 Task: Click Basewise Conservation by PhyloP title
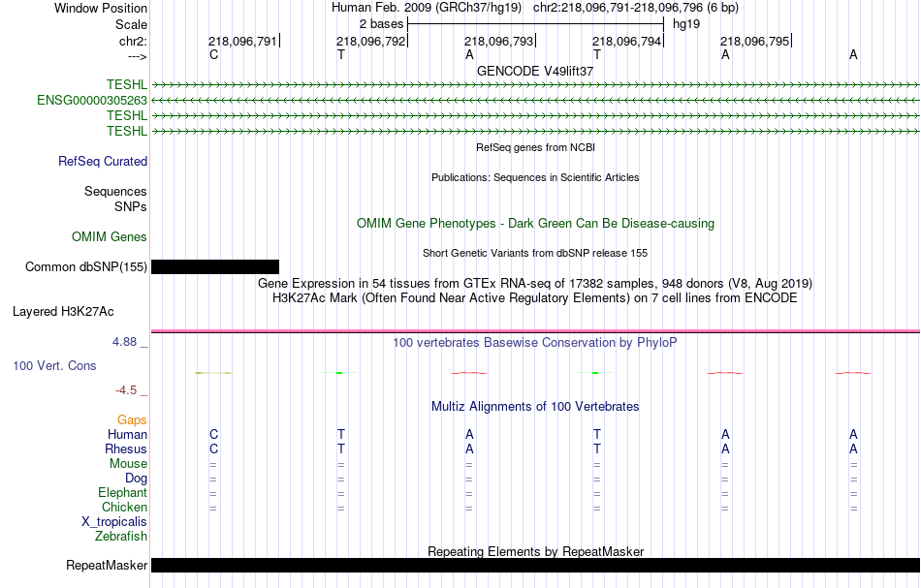pos(535,343)
